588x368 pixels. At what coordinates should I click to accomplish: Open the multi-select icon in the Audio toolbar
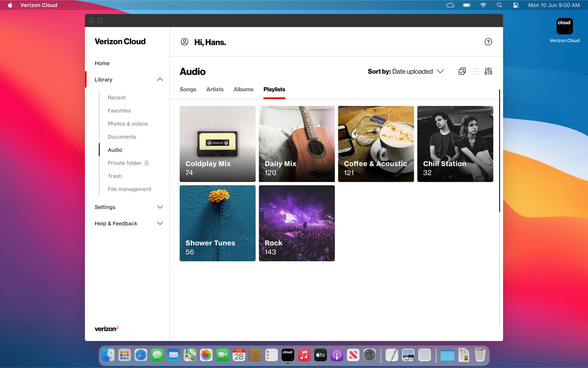point(462,71)
